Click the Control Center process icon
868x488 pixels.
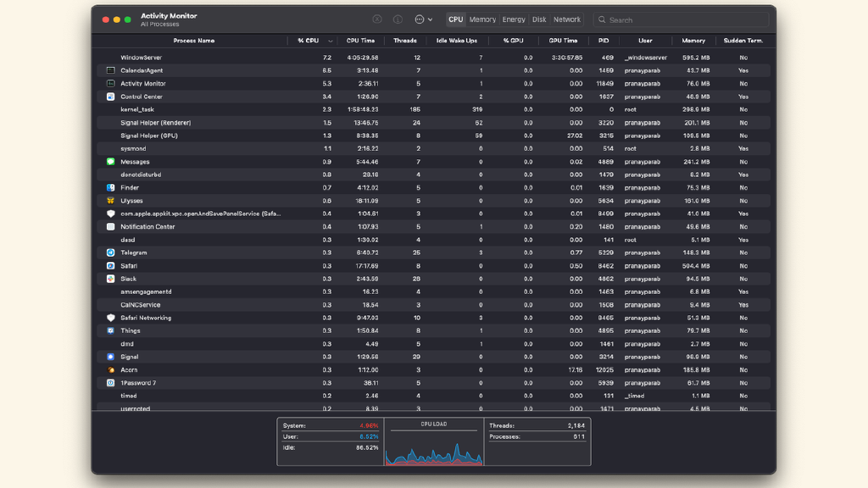(x=110, y=97)
